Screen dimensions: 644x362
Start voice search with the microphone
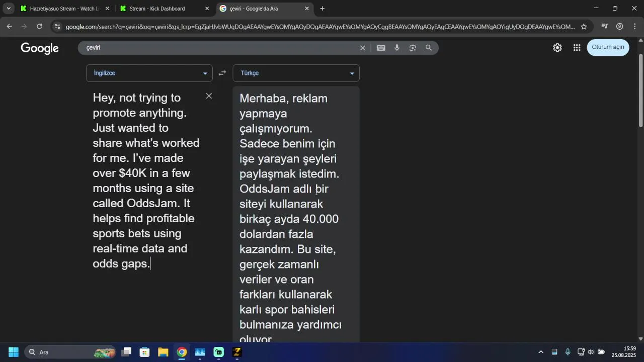click(397, 48)
